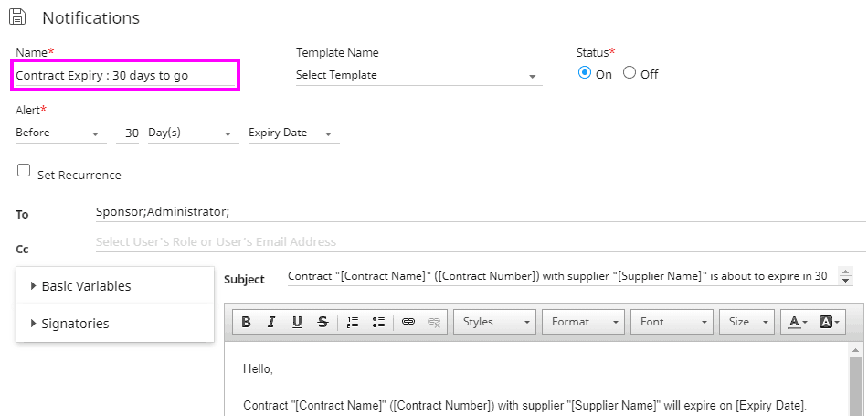Expand the Basic Variables section
Image resolution: width=868 pixels, height=416 pixels.
[114, 286]
